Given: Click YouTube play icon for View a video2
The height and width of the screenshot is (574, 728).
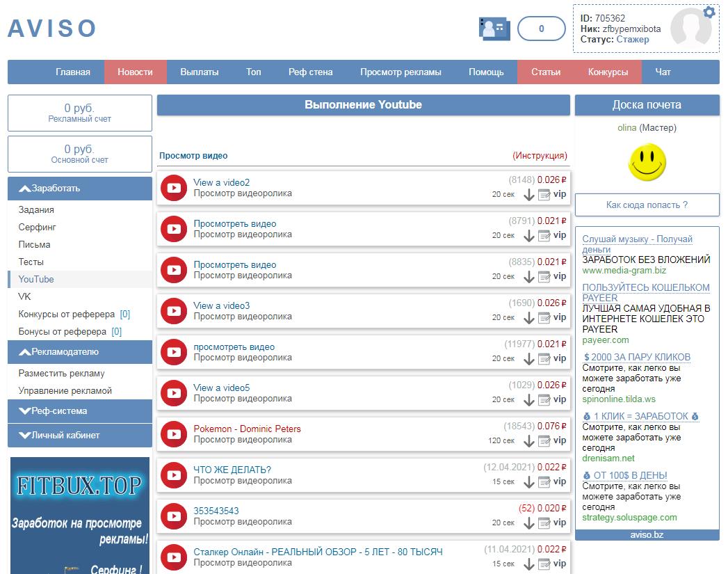Looking at the screenshot, I should tap(174, 188).
